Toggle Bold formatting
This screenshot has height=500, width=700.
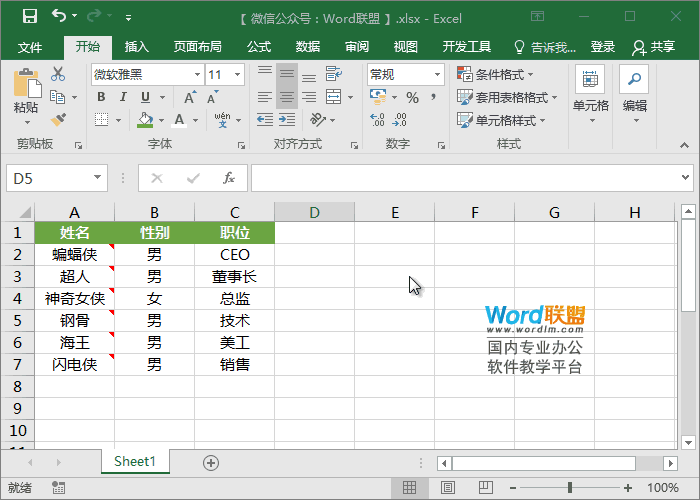click(101, 97)
